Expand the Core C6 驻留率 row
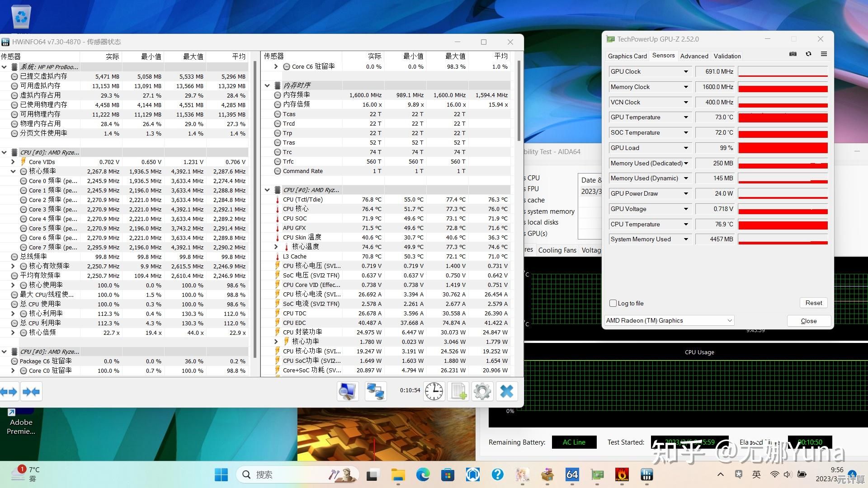The height and width of the screenshot is (488, 868). [x=276, y=66]
